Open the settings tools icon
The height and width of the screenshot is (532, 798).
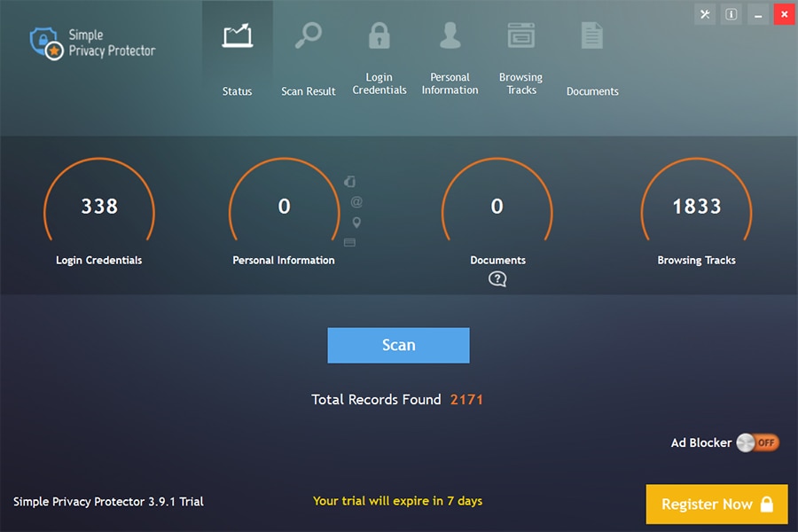click(705, 14)
